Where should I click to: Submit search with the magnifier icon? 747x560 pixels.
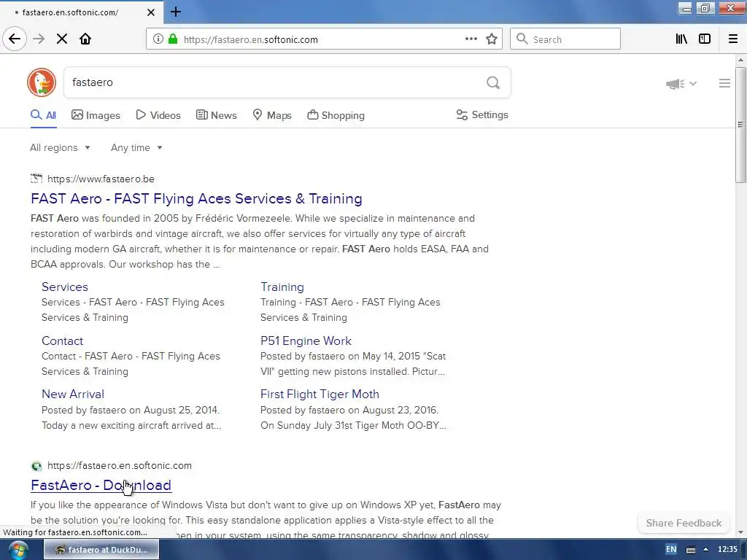point(493,83)
